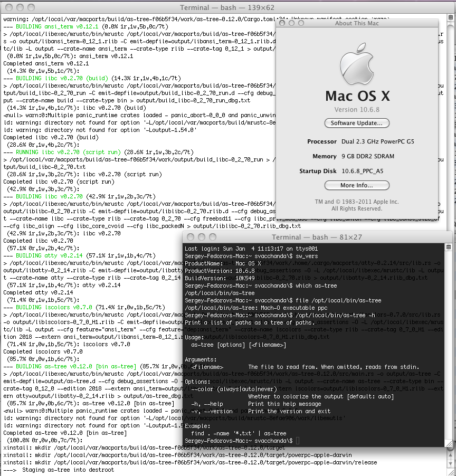The width and height of the screenshot is (456, 476).
Task: Click the 'Startup Disk' label
Action: [x=318, y=171]
